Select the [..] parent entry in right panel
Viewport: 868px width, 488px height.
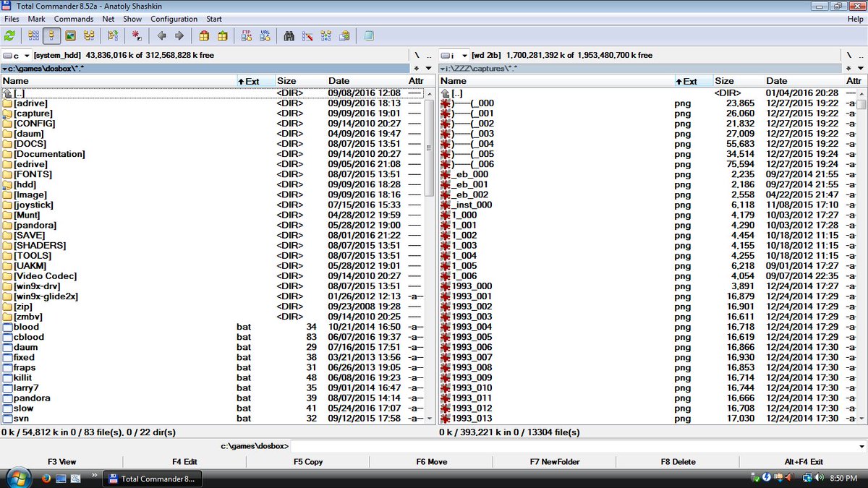coord(648,93)
